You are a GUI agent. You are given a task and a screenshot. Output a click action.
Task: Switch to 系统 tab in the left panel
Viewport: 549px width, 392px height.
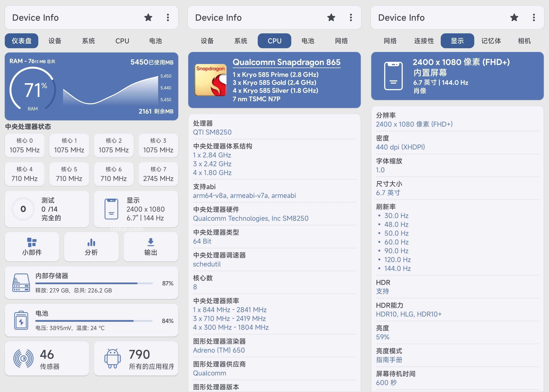[88, 41]
